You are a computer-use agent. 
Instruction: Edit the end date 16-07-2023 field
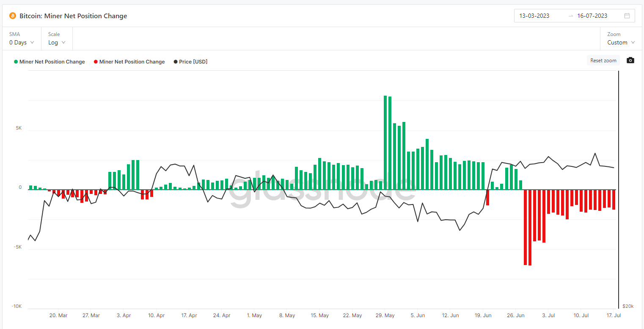[592, 16]
